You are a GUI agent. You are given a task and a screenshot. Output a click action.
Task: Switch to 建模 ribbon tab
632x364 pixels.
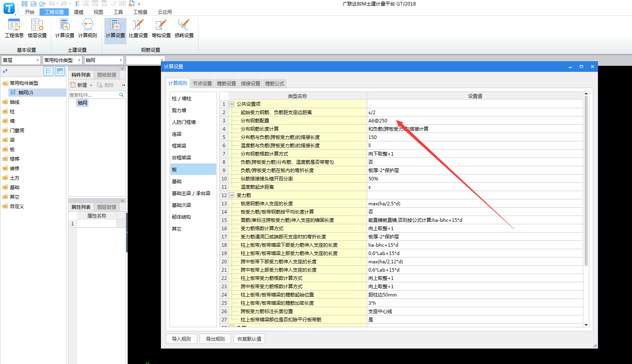pyautogui.click(x=79, y=12)
